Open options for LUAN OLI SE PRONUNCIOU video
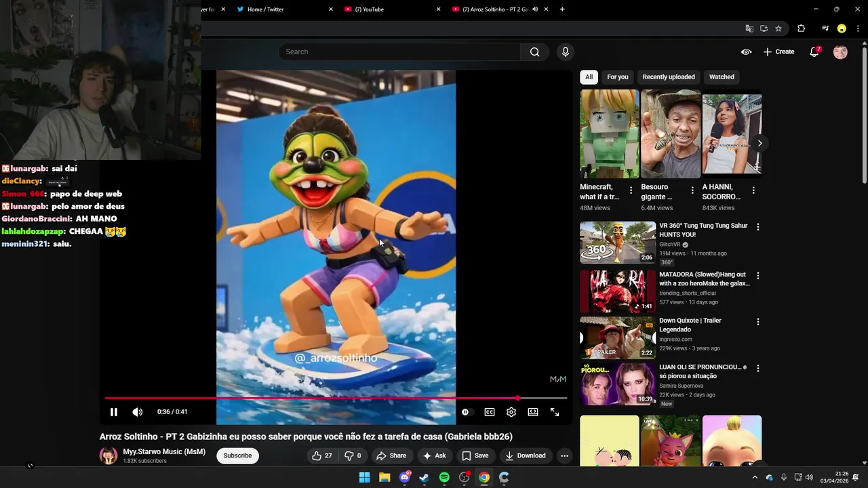 pyautogui.click(x=757, y=368)
